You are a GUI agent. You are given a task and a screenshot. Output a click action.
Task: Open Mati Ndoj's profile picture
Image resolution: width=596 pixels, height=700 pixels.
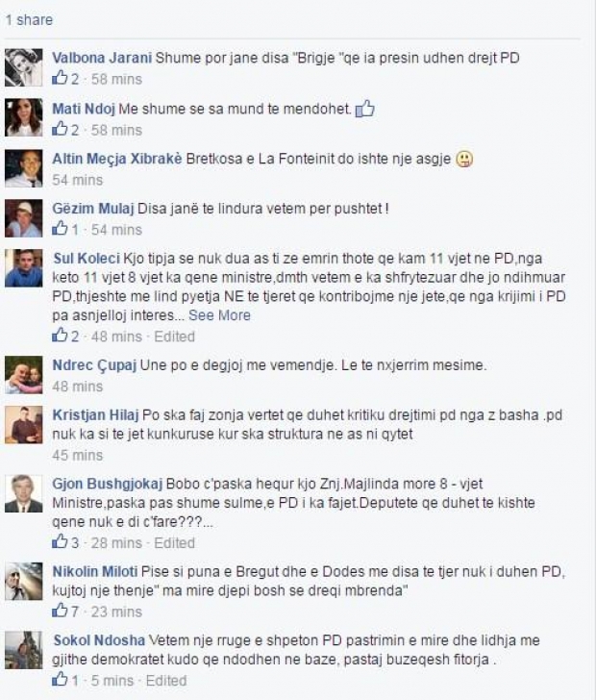click(x=24, y=117)
